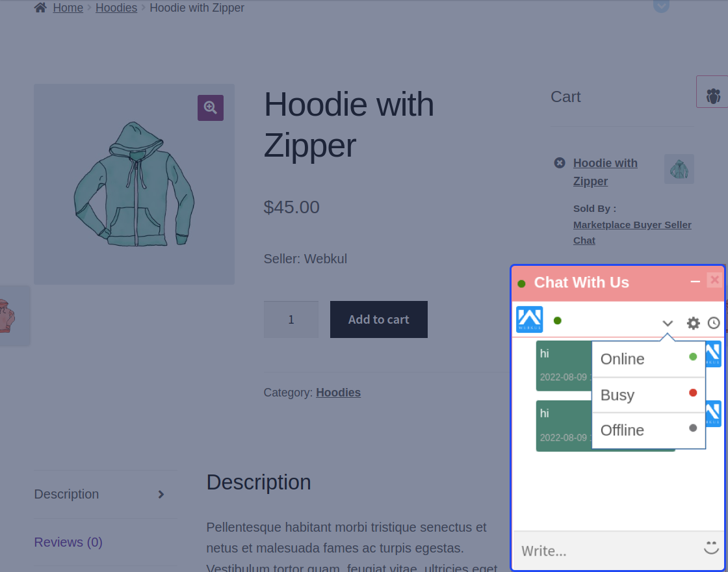Click the Webkul logo in the chat header
728x572 pixels.
[x=529, y=319]
